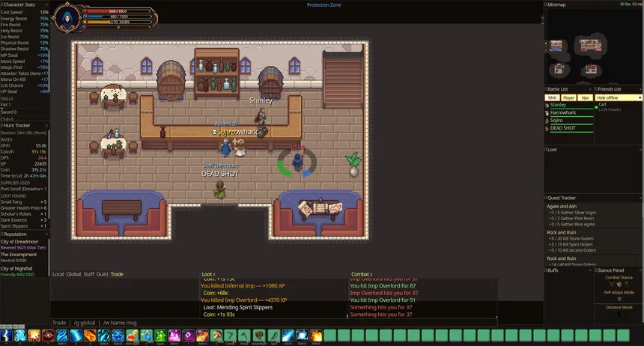Image resolution: width=644 pixels, height=346 pixels.
Task: Use the green feather item hotbar slot
Action: click(273, 336)
